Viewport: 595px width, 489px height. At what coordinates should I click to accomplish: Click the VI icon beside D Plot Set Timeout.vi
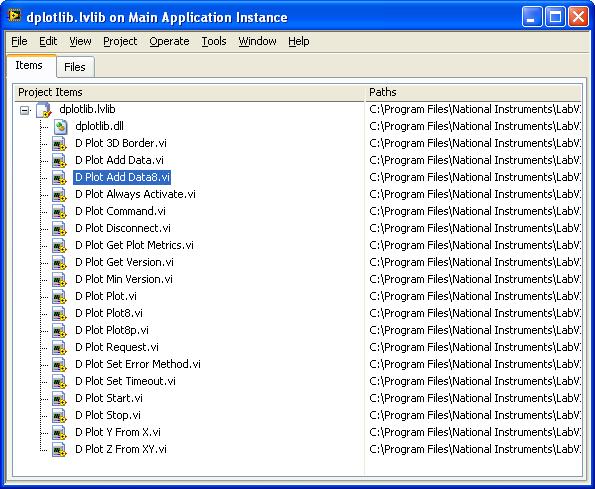pyautogui.click(x=59, y=382)
